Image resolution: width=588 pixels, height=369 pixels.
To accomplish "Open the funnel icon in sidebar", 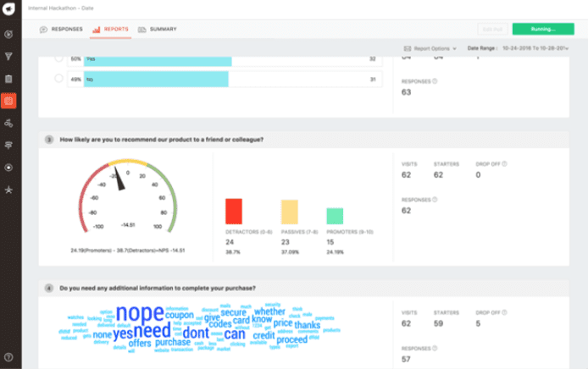I will pos(8,57).
